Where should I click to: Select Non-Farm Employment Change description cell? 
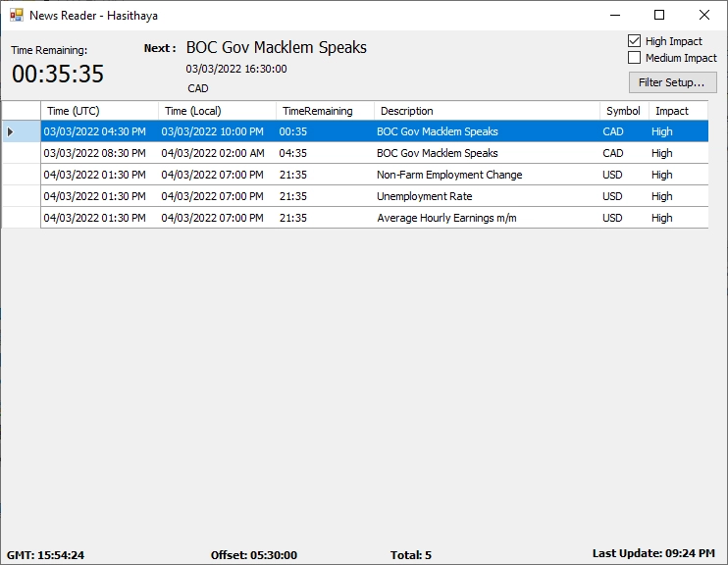(487, 175)
